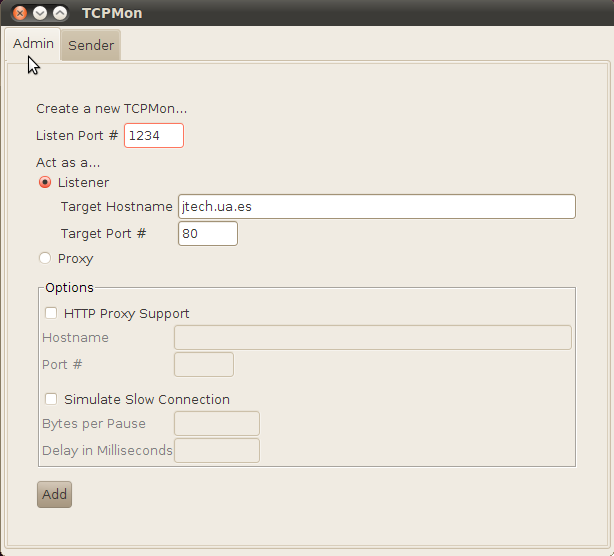Click the Add button

(54, 495)
